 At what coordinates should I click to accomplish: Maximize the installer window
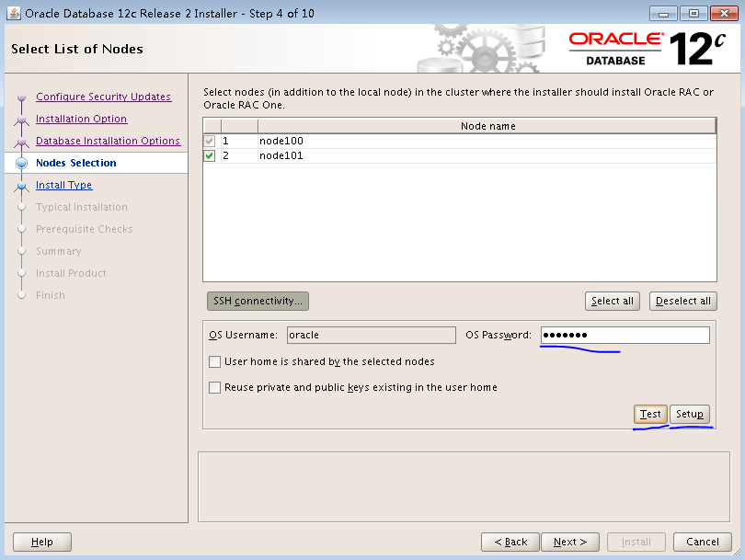[x=693, y=13]
